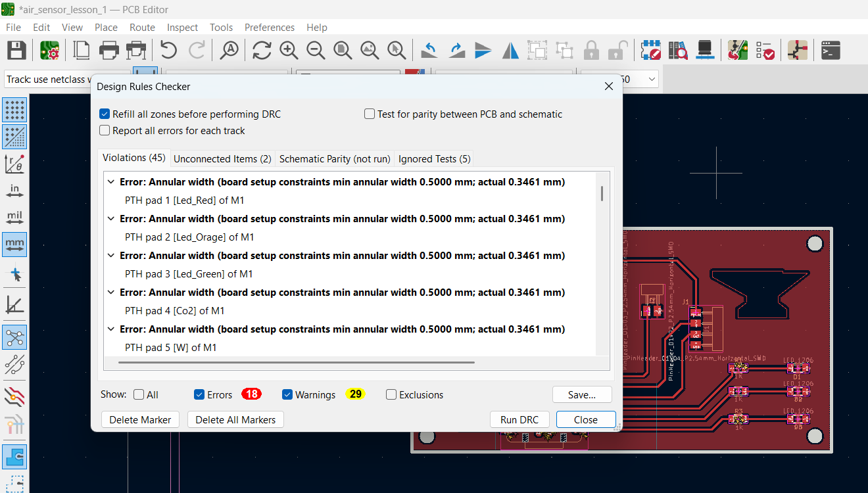Zoom in on the board

click(289, 50)
